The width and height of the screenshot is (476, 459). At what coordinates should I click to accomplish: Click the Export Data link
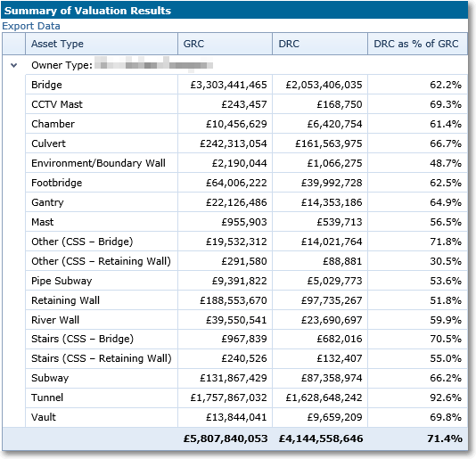31,26
